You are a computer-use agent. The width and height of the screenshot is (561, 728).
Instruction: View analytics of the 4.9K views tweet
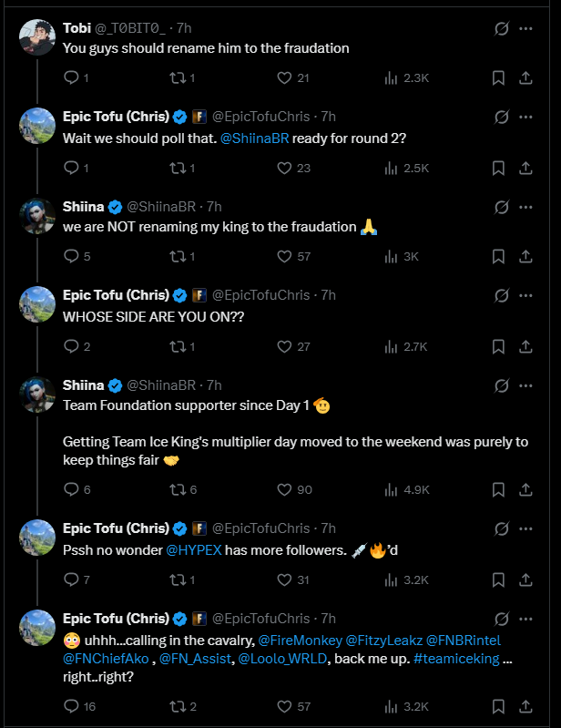point(391,490)
